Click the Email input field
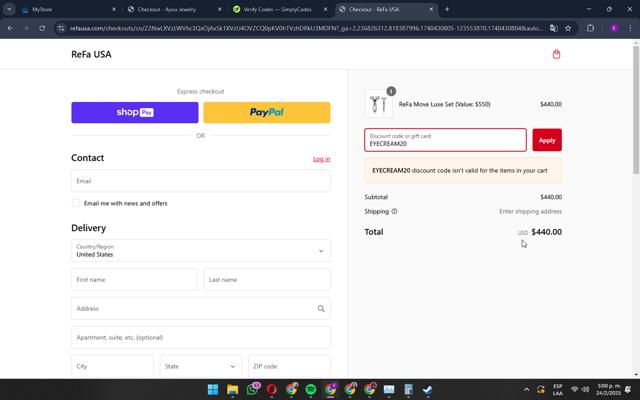The height and width of the screenshot is (400, 640). point(200,181)
